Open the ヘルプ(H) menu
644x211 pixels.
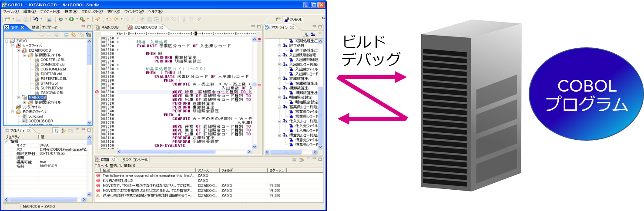155,11
